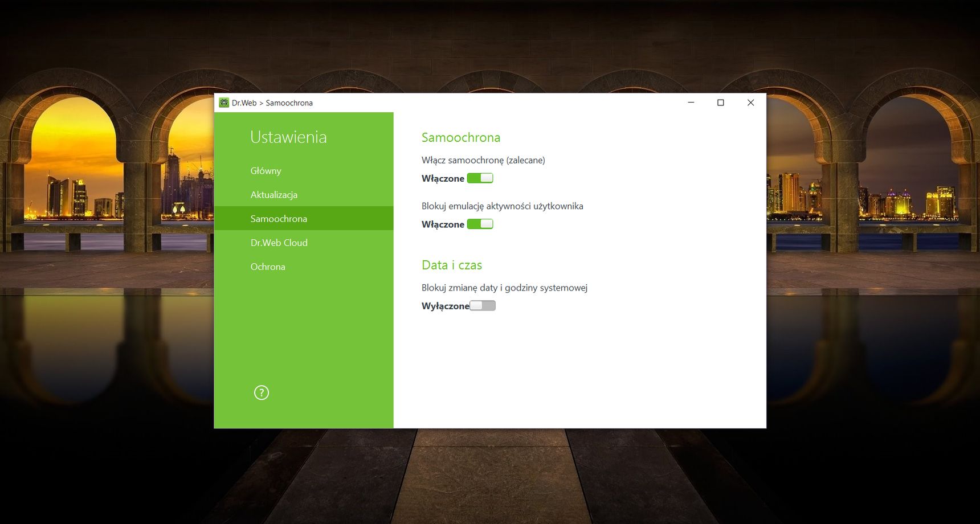Toggle the "Włącz samoochronę" switch
Screen dimensions: 980x524
(480, 178)
